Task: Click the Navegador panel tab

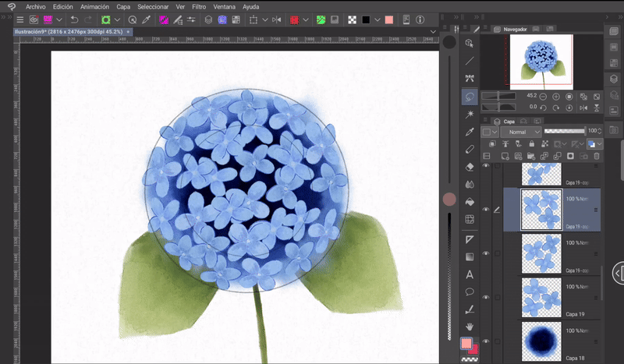Action: [515, 30]
